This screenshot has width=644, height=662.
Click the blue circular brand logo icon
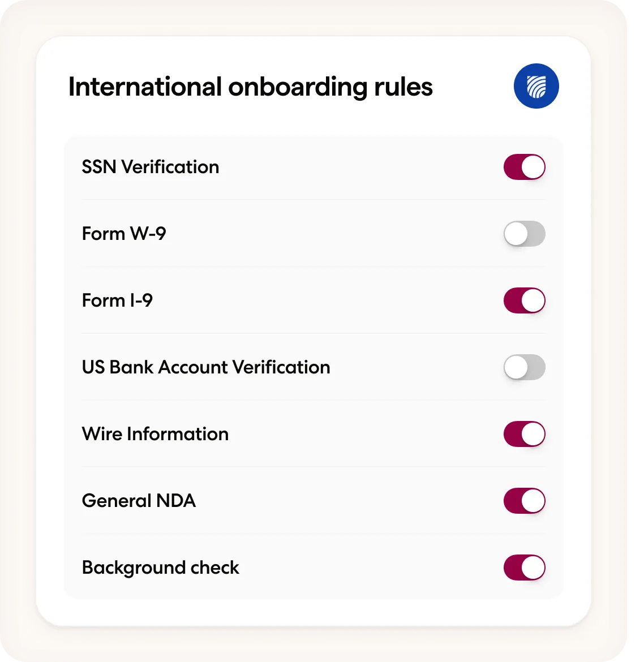pyautogui.click(x=536, y=86)
